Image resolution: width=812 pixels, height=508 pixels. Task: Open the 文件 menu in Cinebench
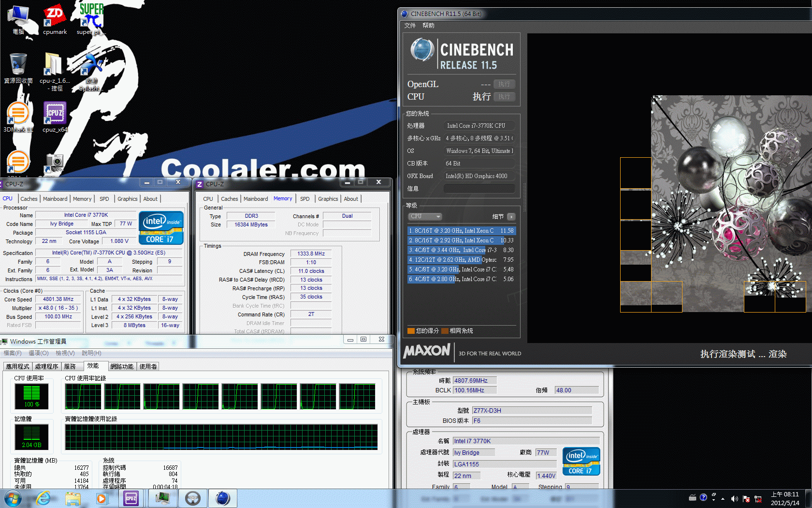[x=410, y=26]
